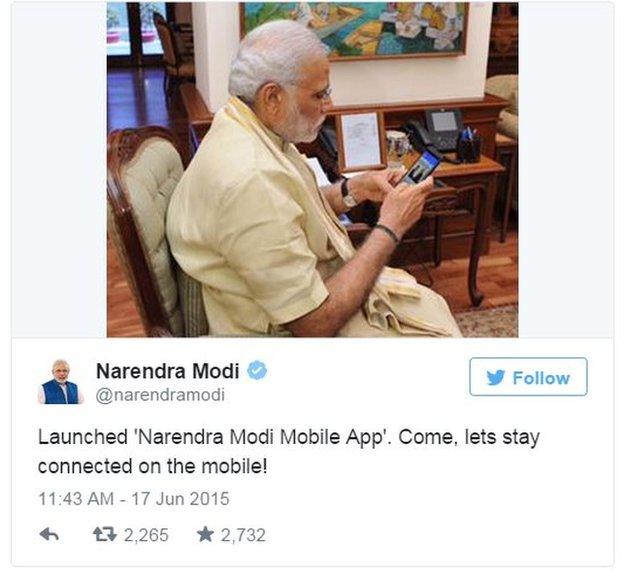Image resolution: width=624 pixels, height=580 pixels.
Task: Open Narendra Modi's profile avatar
Action: [x=60, y=382]
